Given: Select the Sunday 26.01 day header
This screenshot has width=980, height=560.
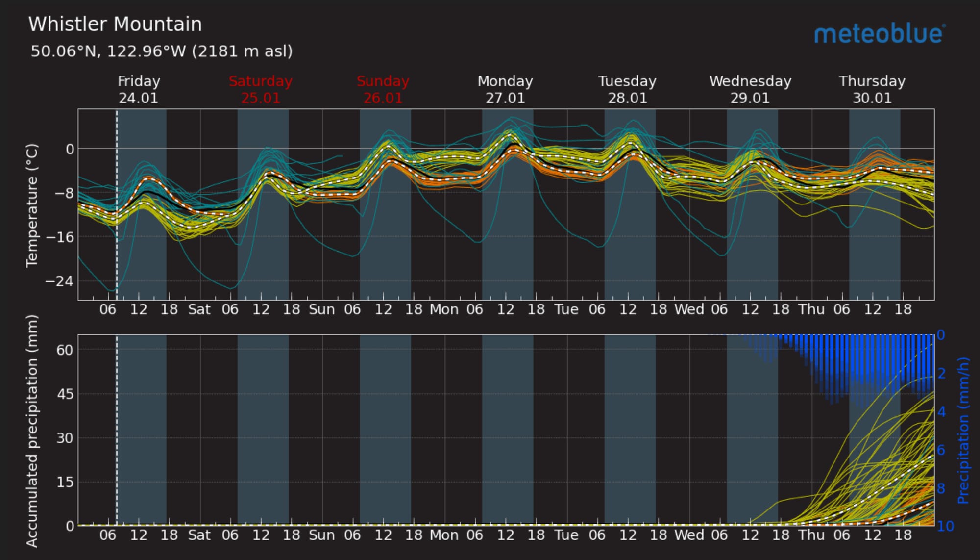Looking at the screenshot, I should (x=383, y=89).
